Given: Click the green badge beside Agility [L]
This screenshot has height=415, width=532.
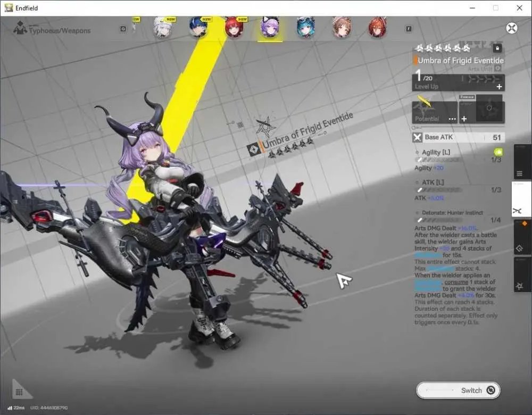Looking at the screenshot, I should 498,152.
